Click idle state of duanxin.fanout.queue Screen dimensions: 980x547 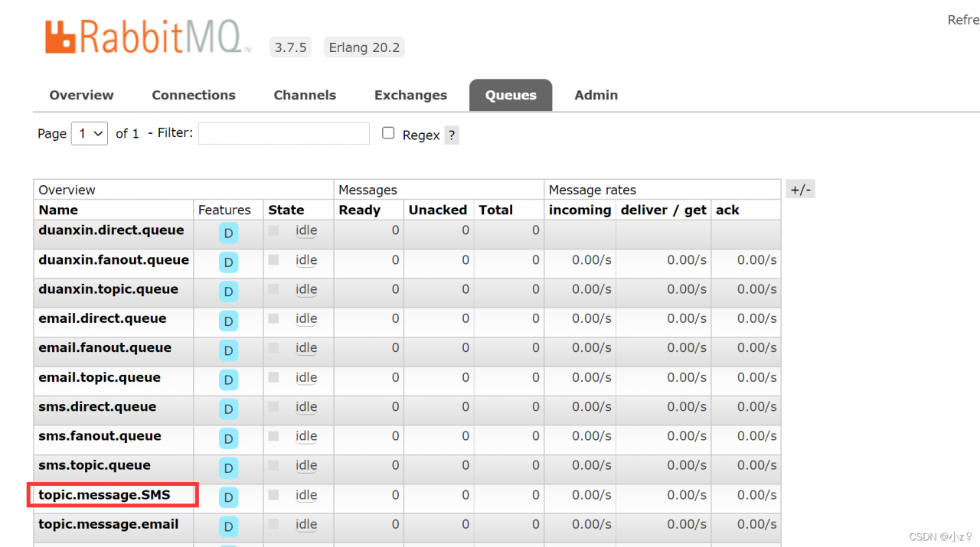point(306,260)
